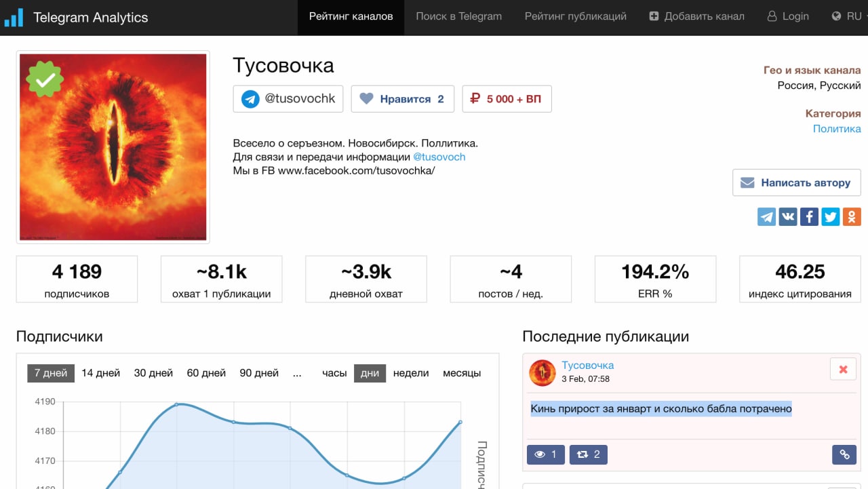This screenshot has width=868, height=489.
Task: Click green verified checkmark badge
Action: tap(45, 79)
